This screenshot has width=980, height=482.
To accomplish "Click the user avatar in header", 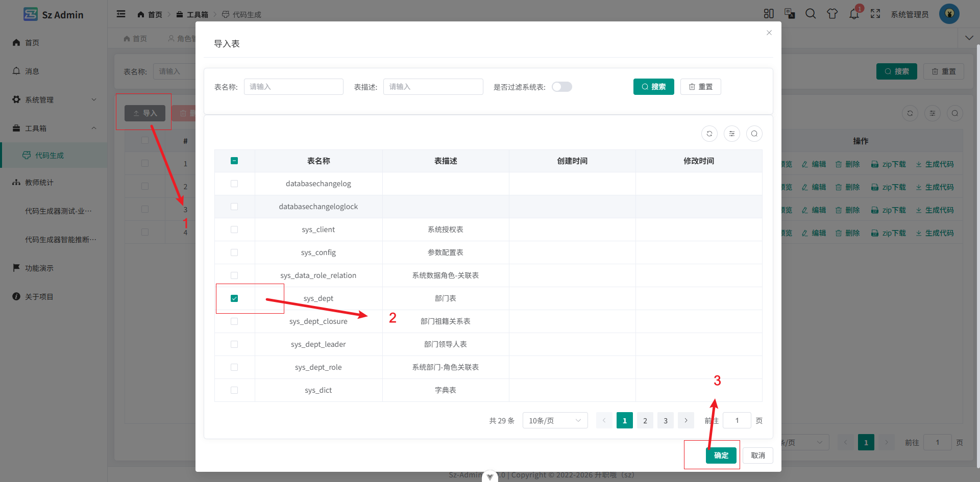I will pyautogui.click(x=949, y=14).
